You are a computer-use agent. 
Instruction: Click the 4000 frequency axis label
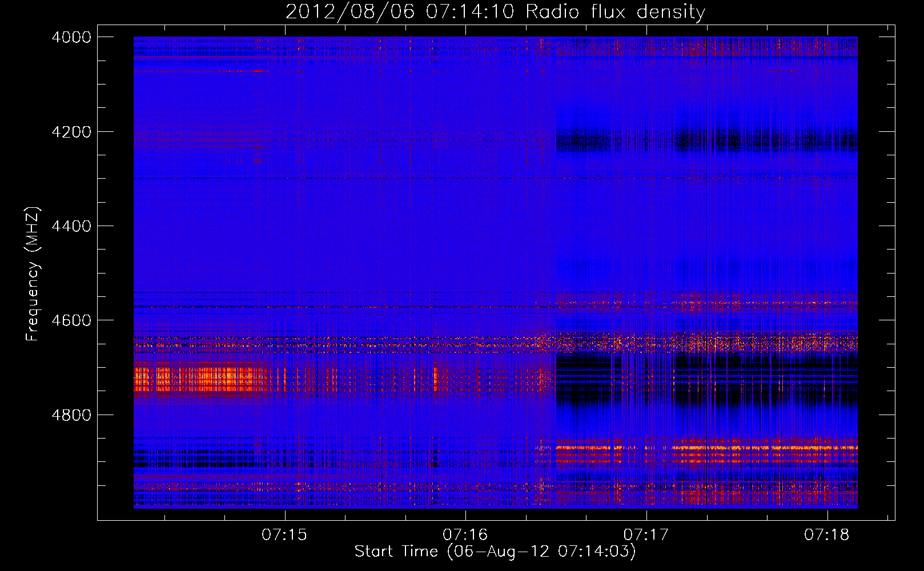(71, 37)
